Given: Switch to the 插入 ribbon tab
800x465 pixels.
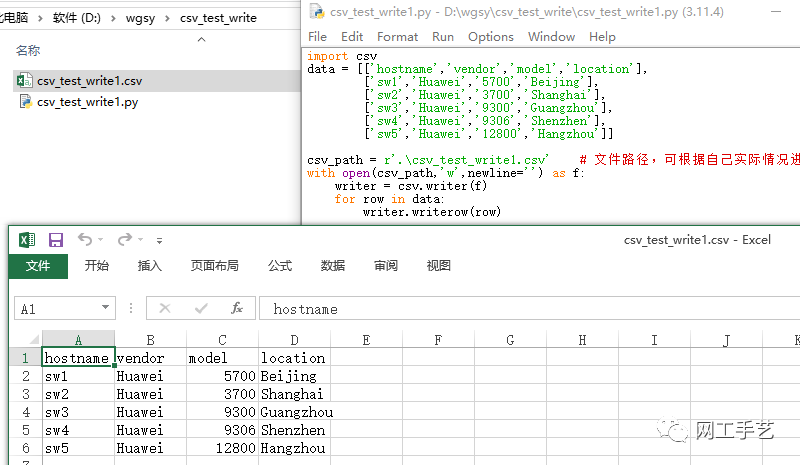Looking at the screenshot, I should 149,266.
